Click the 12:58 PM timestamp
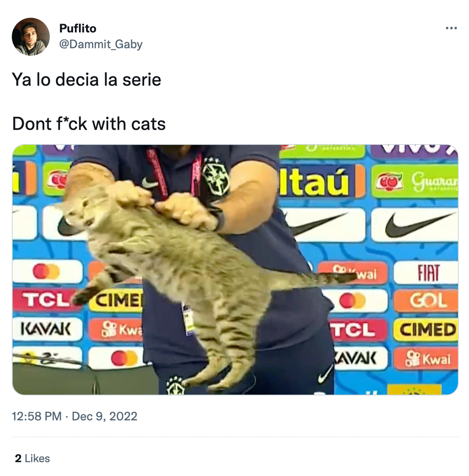The width and height of the screenshot is (469, 476). pyautogui.click(x=37, y=416)
